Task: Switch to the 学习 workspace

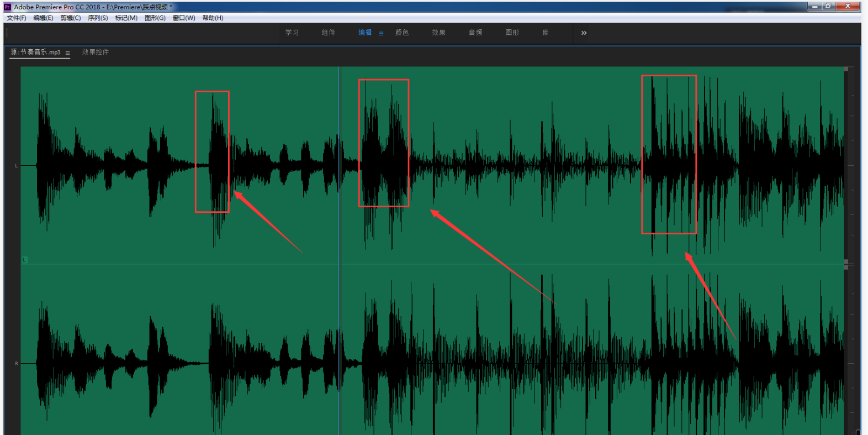Action: 292,33
